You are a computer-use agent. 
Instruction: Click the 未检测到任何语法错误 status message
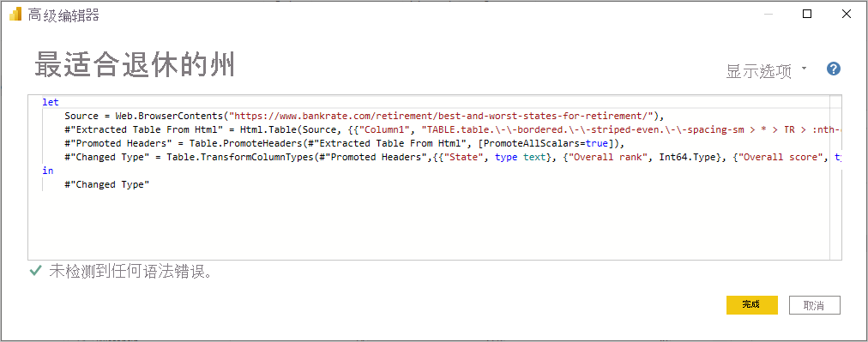tap(131, 271)
